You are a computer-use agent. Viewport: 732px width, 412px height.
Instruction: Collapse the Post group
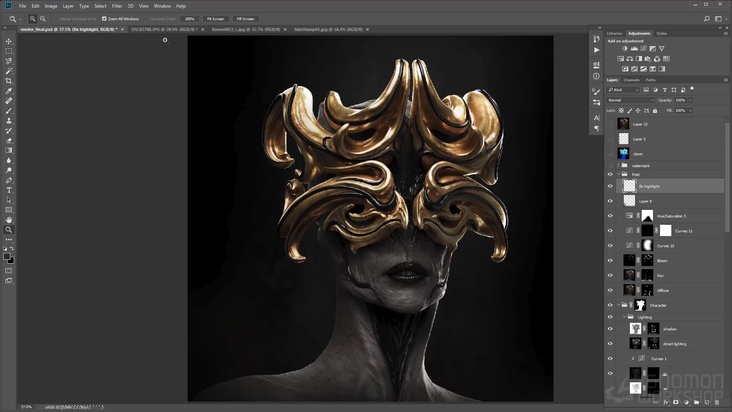(x=619, y=175)
